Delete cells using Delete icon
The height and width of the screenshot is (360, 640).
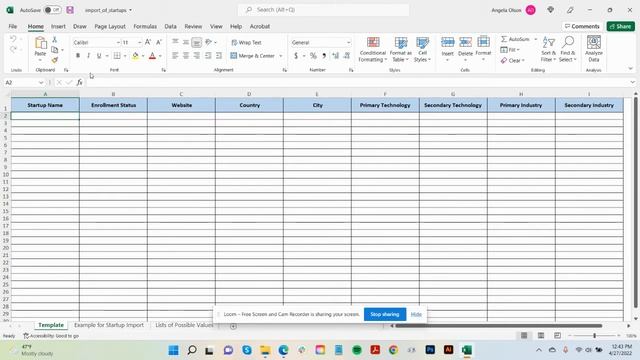click(x=465, y=42)
